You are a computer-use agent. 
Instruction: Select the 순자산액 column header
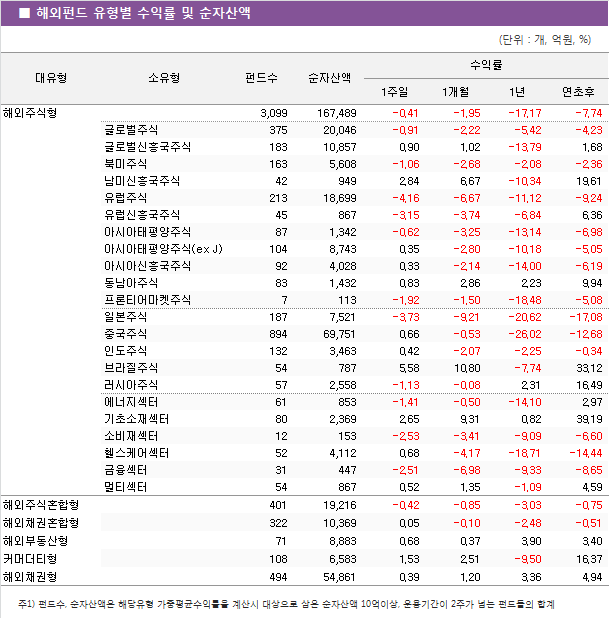[330, 78]
